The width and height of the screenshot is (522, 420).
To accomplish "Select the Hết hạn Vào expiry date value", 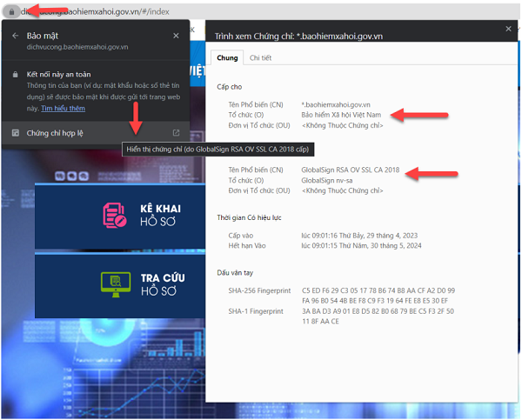I will click(361, 246).
